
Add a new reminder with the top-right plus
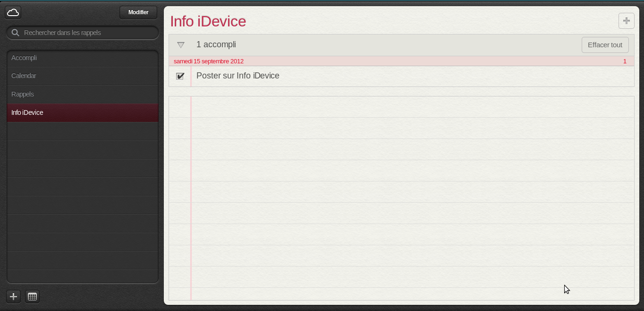click(x=626, y=21)
